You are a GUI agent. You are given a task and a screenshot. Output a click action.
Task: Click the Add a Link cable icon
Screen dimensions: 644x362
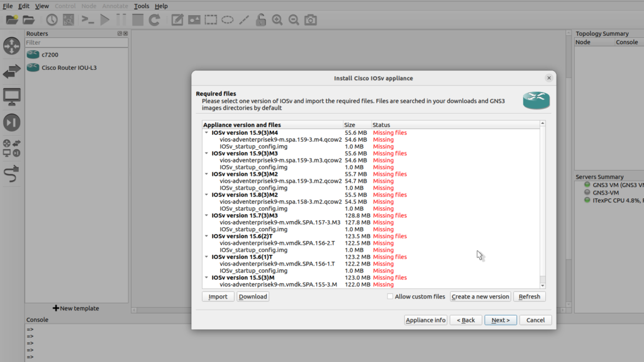(x=12, y=173)
